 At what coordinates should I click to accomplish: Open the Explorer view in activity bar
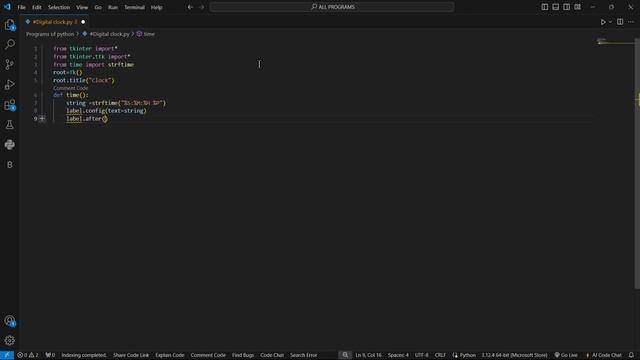(10, 25)
